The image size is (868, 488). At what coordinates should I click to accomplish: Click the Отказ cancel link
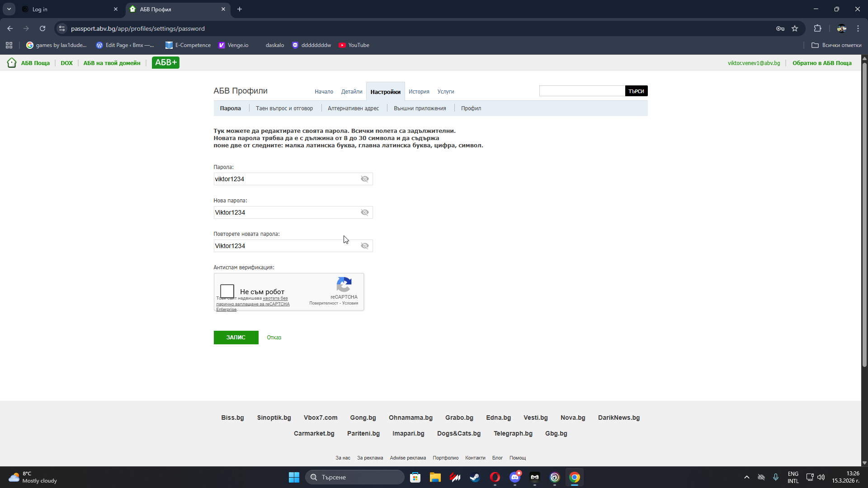274,338
